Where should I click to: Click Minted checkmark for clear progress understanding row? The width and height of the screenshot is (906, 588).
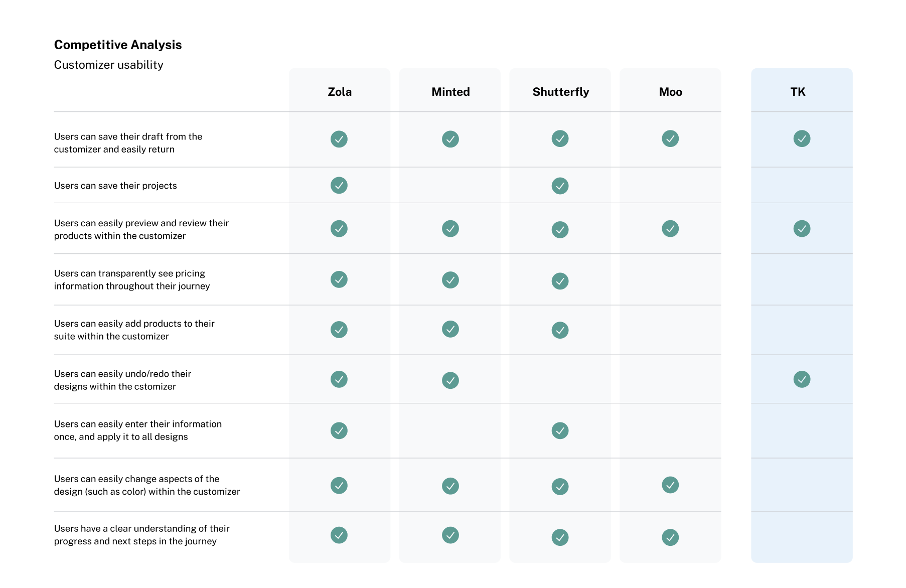point(450,535)
